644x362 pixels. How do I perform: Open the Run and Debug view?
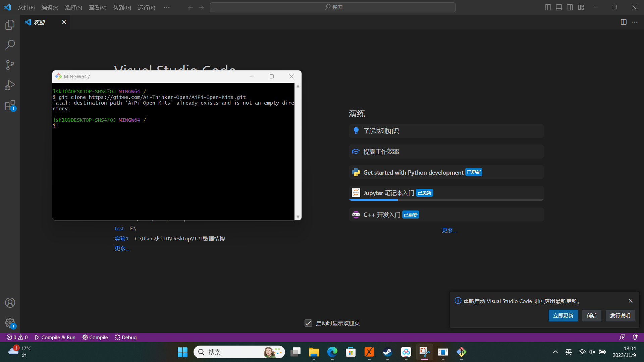(10, 85)
